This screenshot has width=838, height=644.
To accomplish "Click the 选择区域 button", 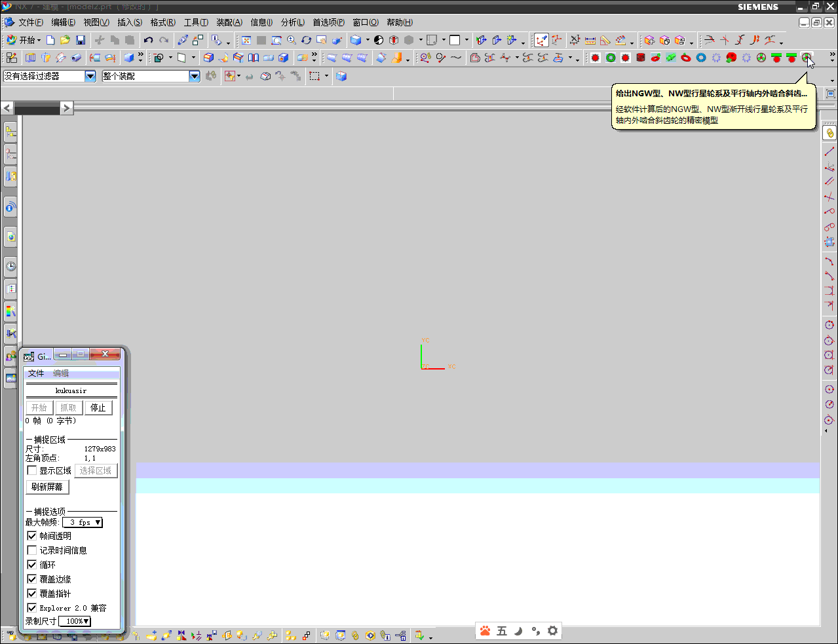I will [x=96, y=470].
